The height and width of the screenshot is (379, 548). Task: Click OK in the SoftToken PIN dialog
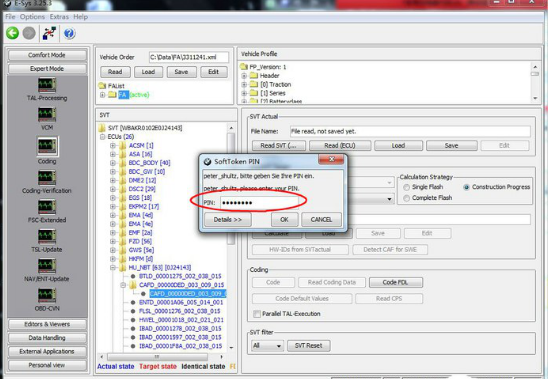click(x=284, y=220)
